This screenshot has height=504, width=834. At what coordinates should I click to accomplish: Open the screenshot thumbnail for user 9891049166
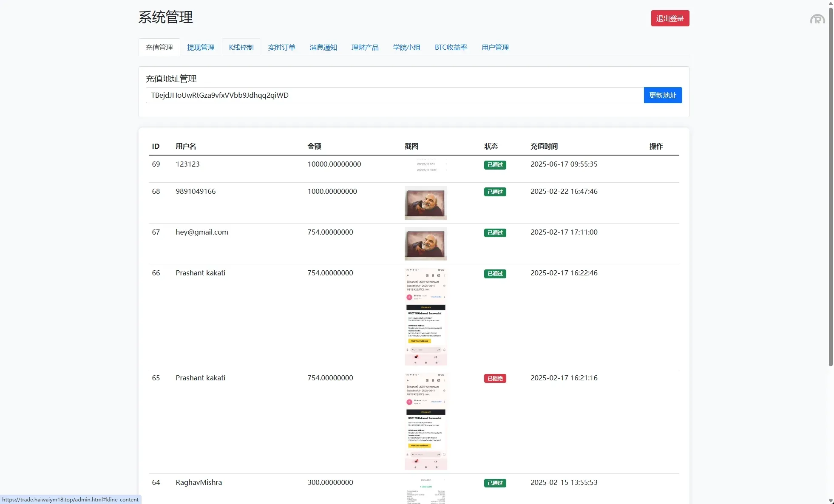point(426,203)
